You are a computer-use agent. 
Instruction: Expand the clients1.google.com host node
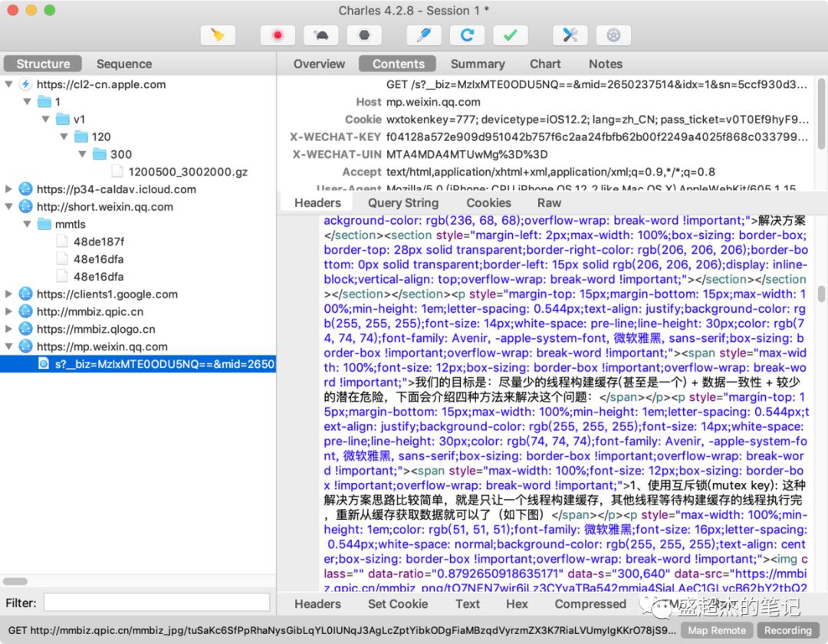pyautogui.click(x=9, y=294)
